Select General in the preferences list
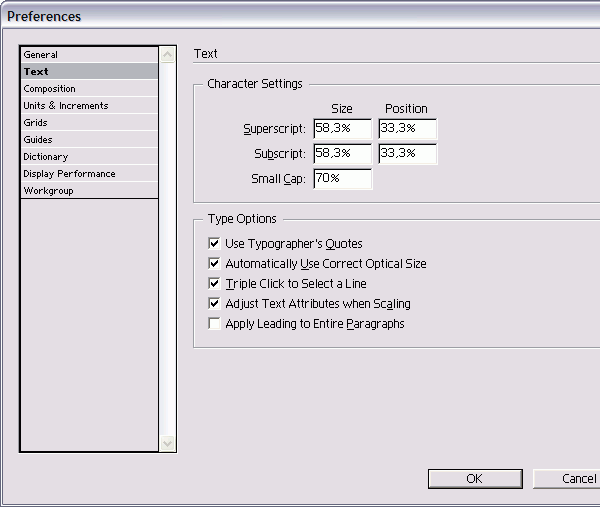600x507 pixels. pyautogui.click(x=41, y=55)
